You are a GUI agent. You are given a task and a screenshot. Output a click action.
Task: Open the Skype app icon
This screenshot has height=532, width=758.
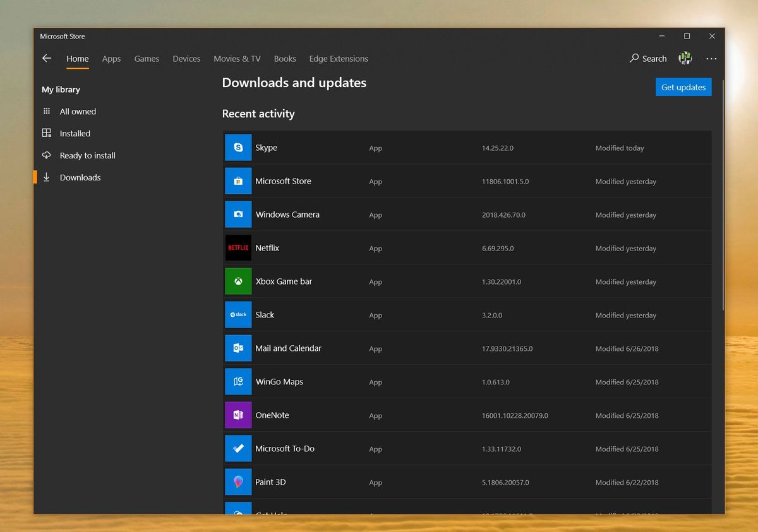[x=238, y=147]
